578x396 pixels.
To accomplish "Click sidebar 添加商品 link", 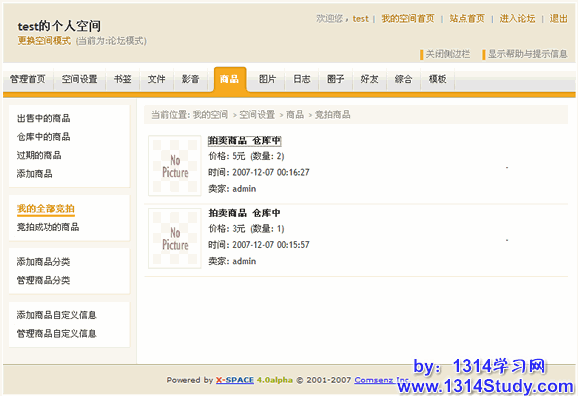I will pyautogui.click(x=35, y=174).
